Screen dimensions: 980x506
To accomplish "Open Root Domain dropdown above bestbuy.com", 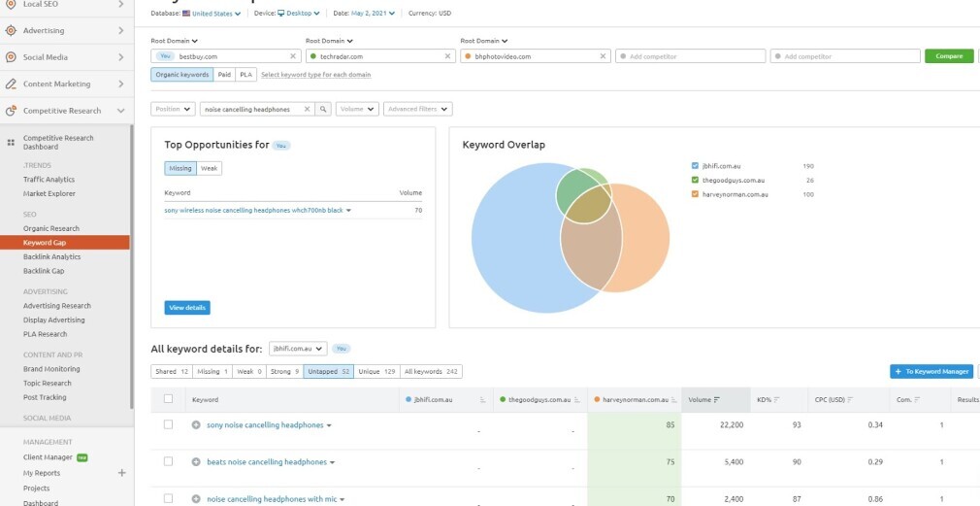I will point(175,42).
